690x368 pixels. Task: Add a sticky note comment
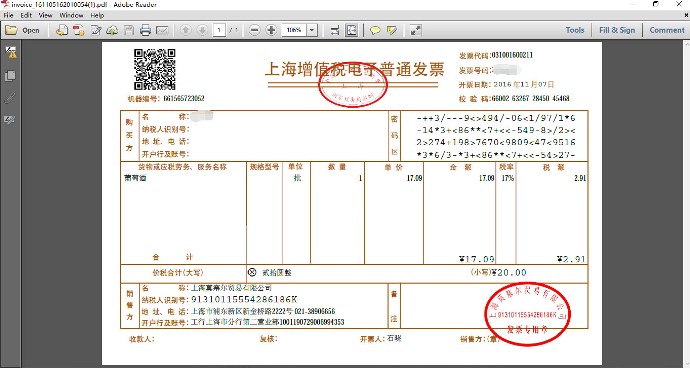click(375, 30)
